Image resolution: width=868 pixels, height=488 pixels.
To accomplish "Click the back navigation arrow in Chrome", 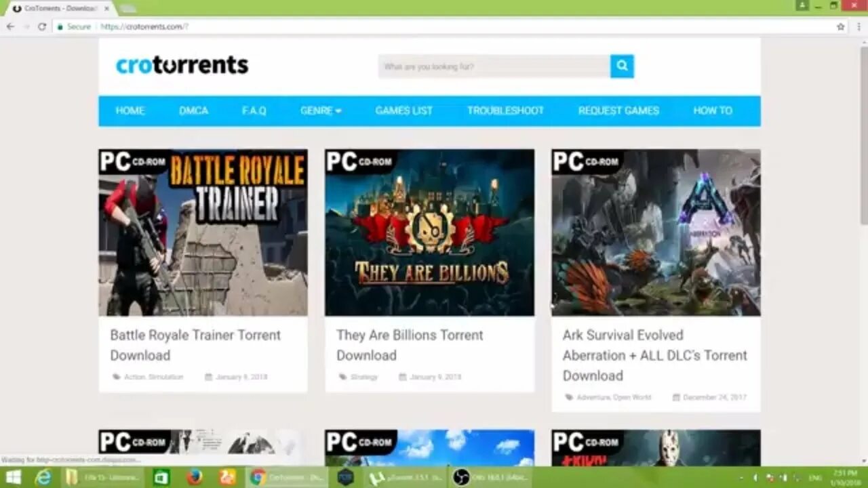I will point(11,27).
